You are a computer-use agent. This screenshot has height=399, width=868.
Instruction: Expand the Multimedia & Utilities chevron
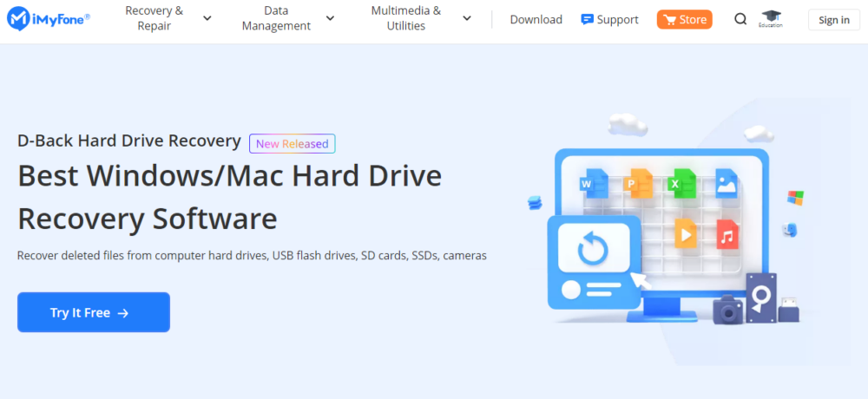pos(467,18)
